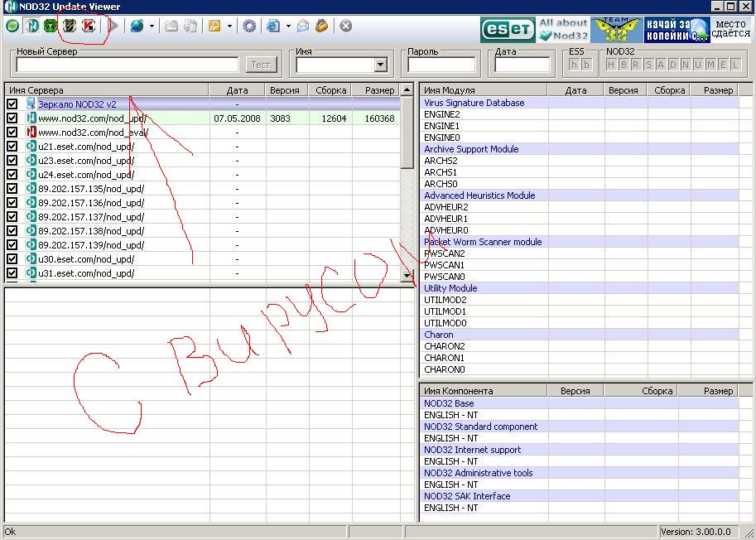Click the icon beside 89.202.157.139/nod_upd/
The image size is (756, 540).
[x=31, y=244]
